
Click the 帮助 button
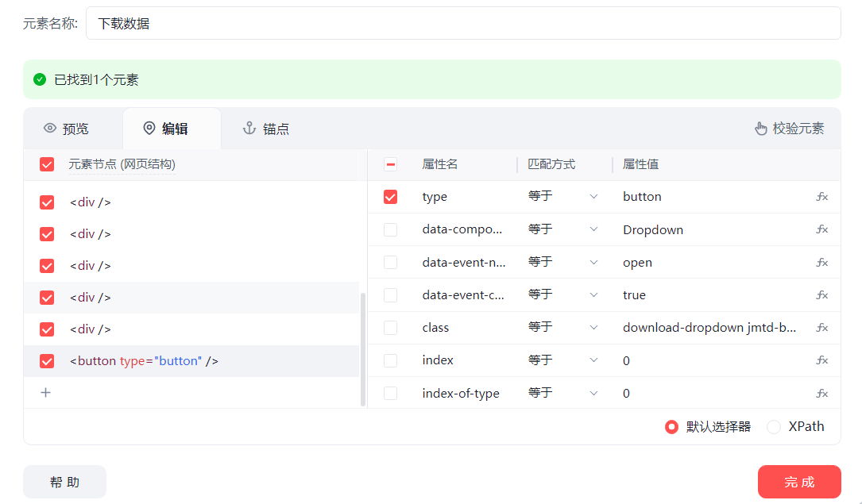pyautogui.click(x=65, y=482)
